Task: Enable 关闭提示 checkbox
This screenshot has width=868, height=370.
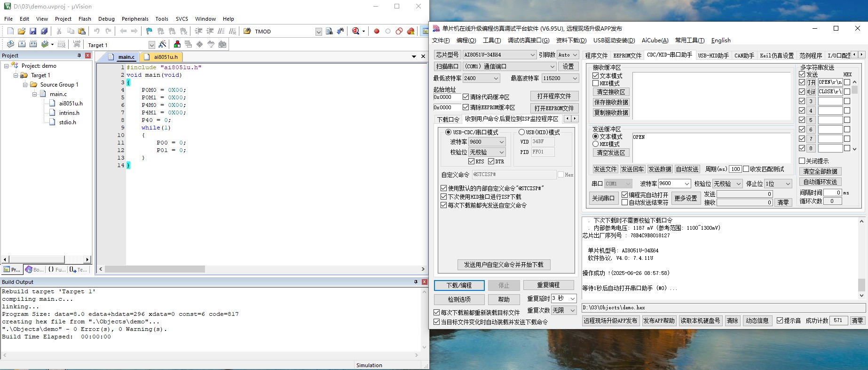Action: pyautogui.click(x=802, y=161)
